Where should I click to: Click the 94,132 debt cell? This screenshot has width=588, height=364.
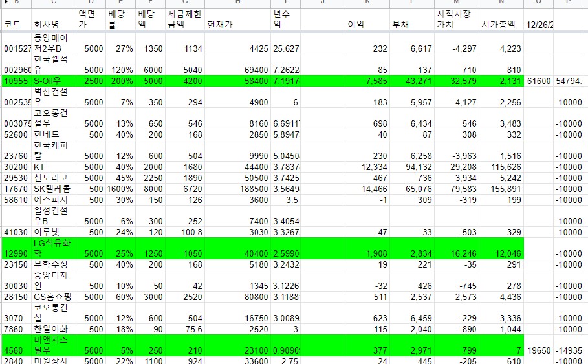click(412, 167)
